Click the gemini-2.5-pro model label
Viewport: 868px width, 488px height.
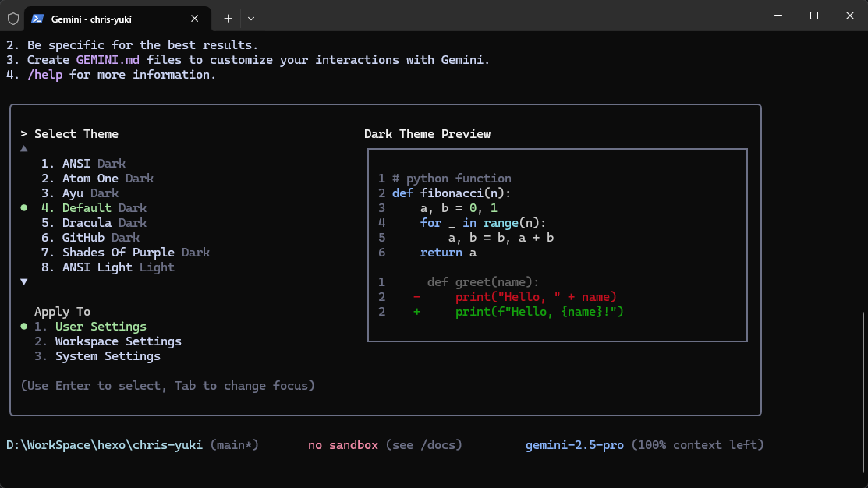(574, 445)
